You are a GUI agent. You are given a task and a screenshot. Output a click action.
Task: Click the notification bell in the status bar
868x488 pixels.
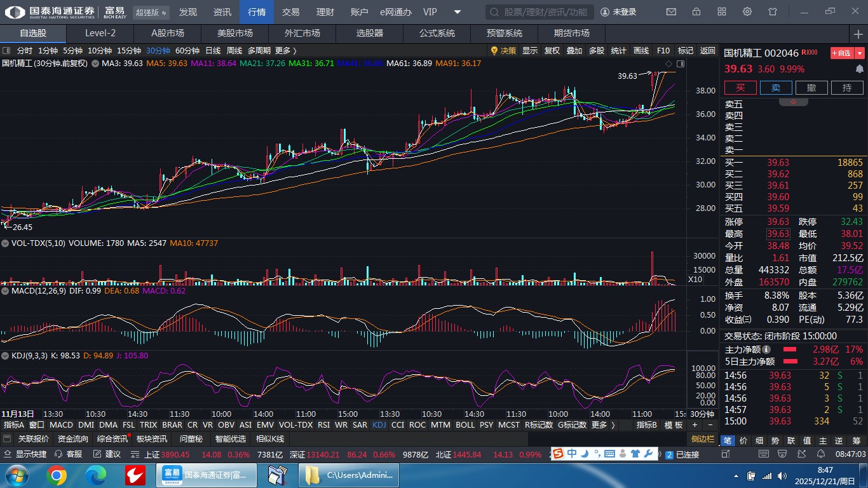(821, 454)
